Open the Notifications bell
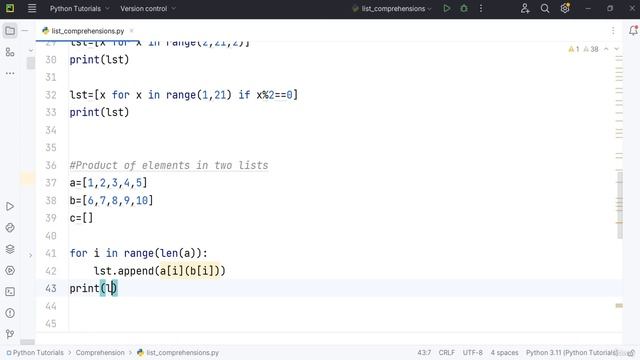The image size is (640, 360). (x=633, y=31)
